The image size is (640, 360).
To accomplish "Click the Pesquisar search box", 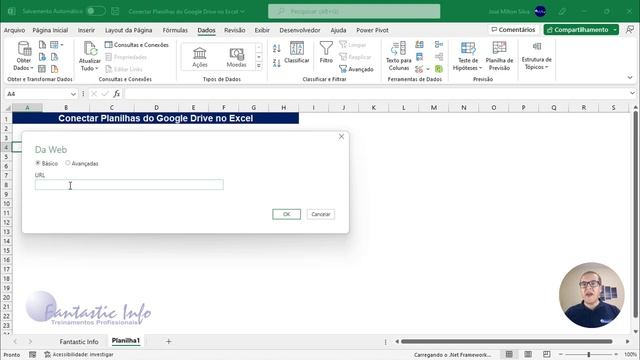I will click(x=354, y=11).
